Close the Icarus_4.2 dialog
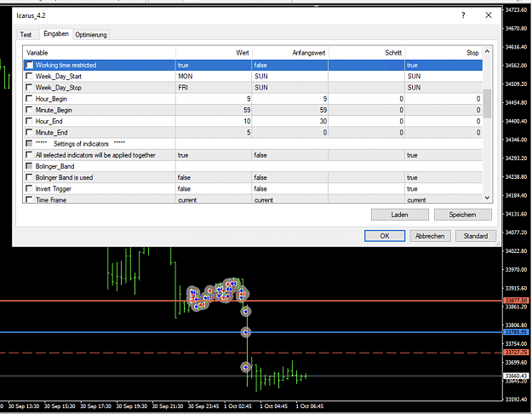 (489, 15)
